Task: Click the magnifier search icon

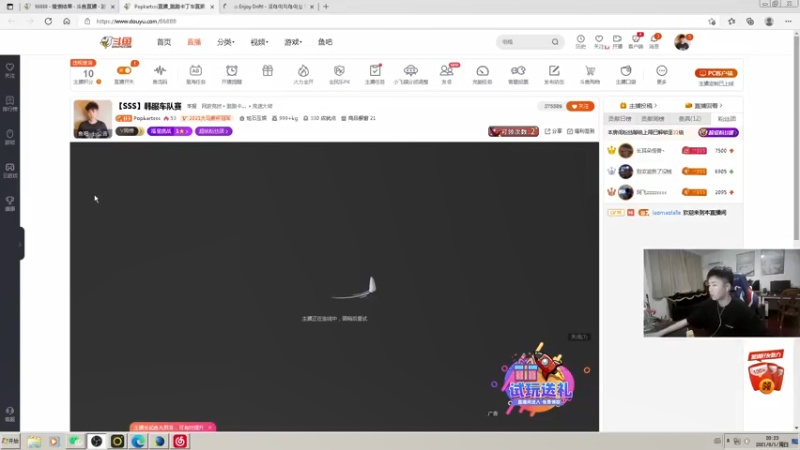Action: (555, 42)
